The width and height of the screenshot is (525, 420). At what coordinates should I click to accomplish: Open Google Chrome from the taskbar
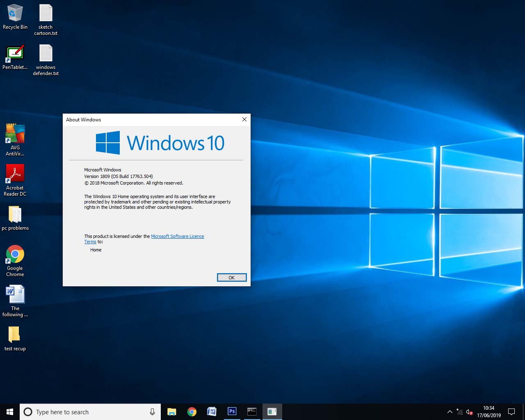click(192, 412)
